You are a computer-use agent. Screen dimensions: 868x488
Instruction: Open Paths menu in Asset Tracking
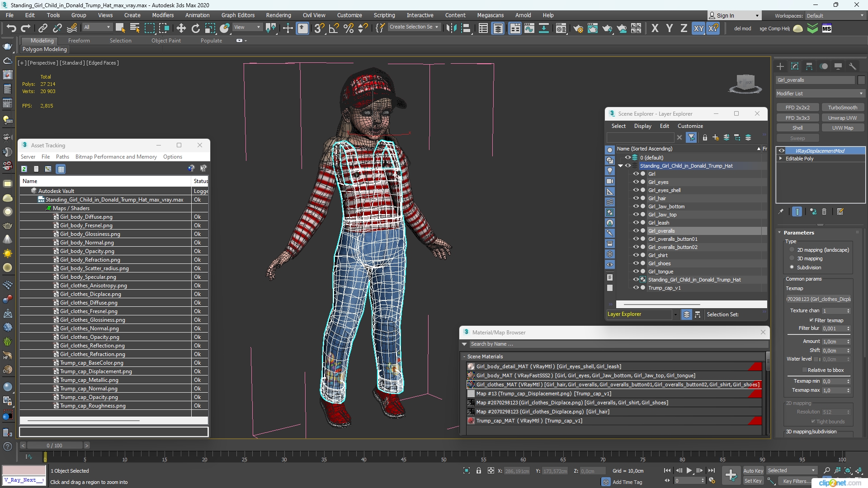(x=62, y=157)
